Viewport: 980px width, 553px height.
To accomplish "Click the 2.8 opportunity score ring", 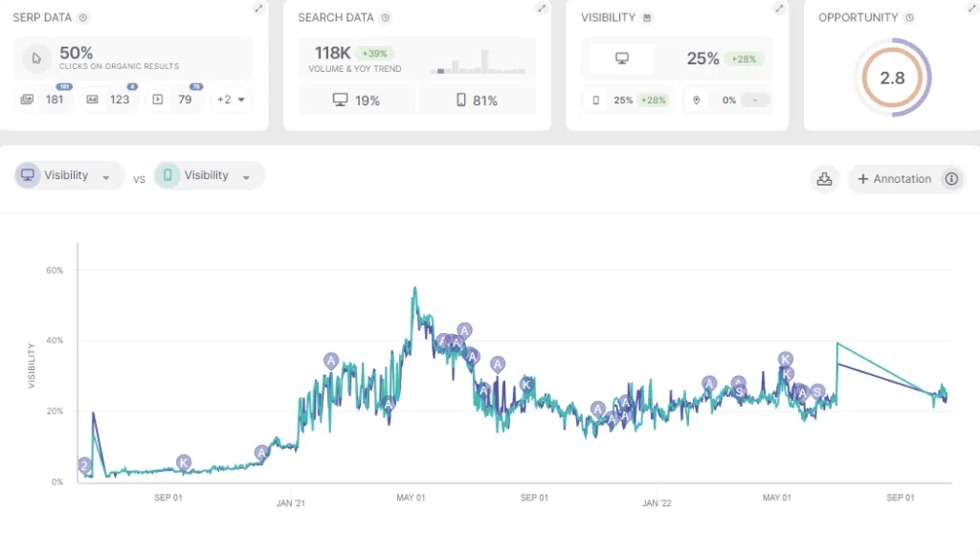I will pos(892,77).
